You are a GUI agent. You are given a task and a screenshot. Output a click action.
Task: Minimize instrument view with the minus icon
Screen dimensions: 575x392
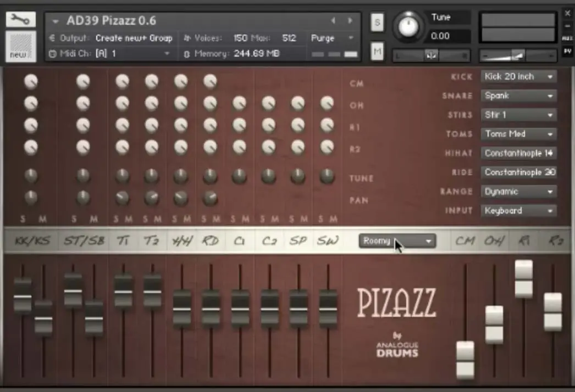pos(567,26)
